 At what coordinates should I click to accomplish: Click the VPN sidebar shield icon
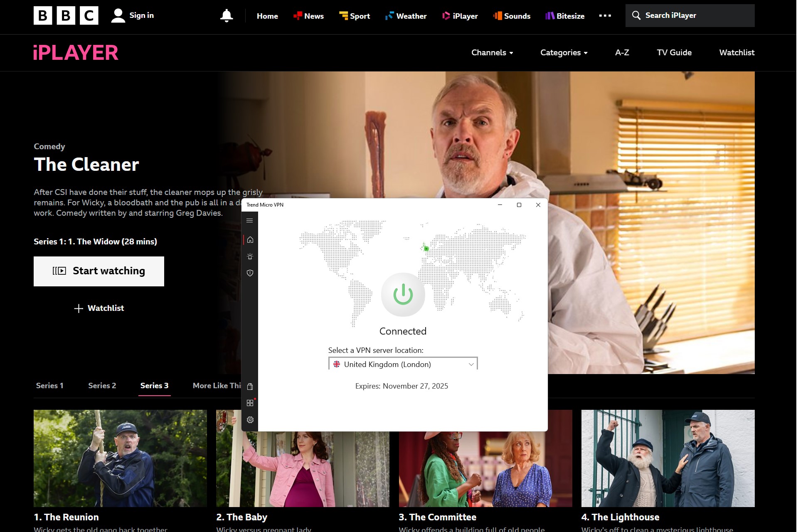tap(250, 273)
